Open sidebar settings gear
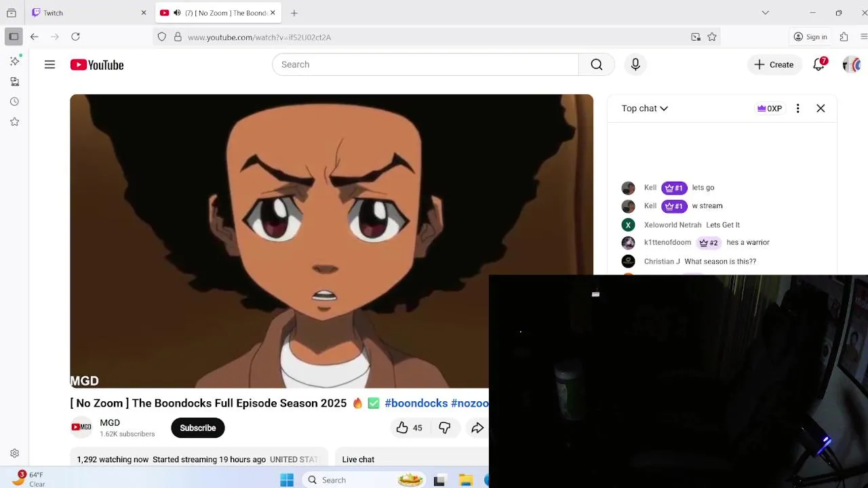The height and width of the screenshot is (488, 868). click(x=14, y=453)
